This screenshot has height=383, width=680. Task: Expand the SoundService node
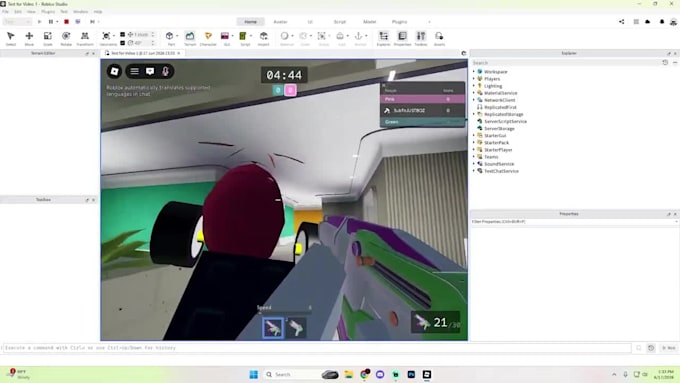(x=474, y=164)
